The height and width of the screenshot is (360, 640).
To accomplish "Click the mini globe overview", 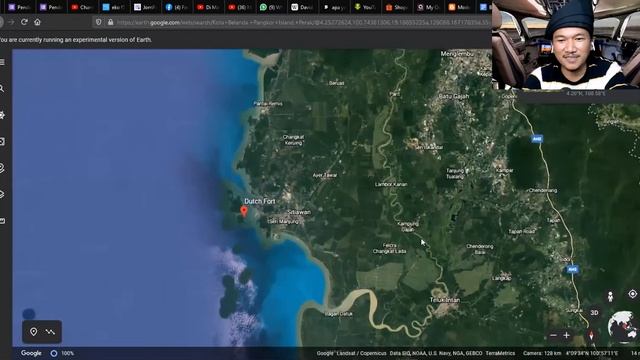I will [x=622, y=327].
